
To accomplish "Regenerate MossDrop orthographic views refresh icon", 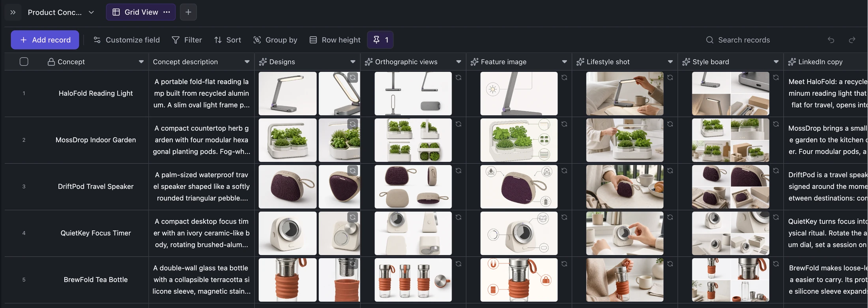I will click(x=458, y=124).
